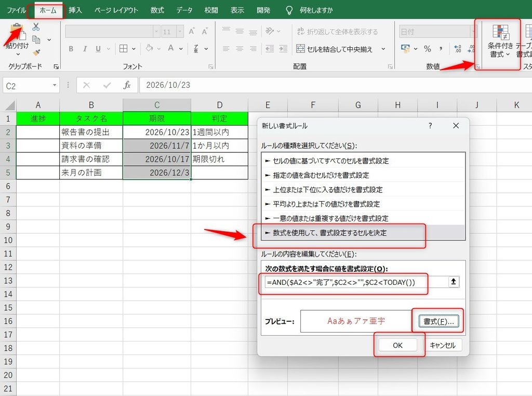Select rule type based on cell values

pyautogui.click(x=363, y=161)
